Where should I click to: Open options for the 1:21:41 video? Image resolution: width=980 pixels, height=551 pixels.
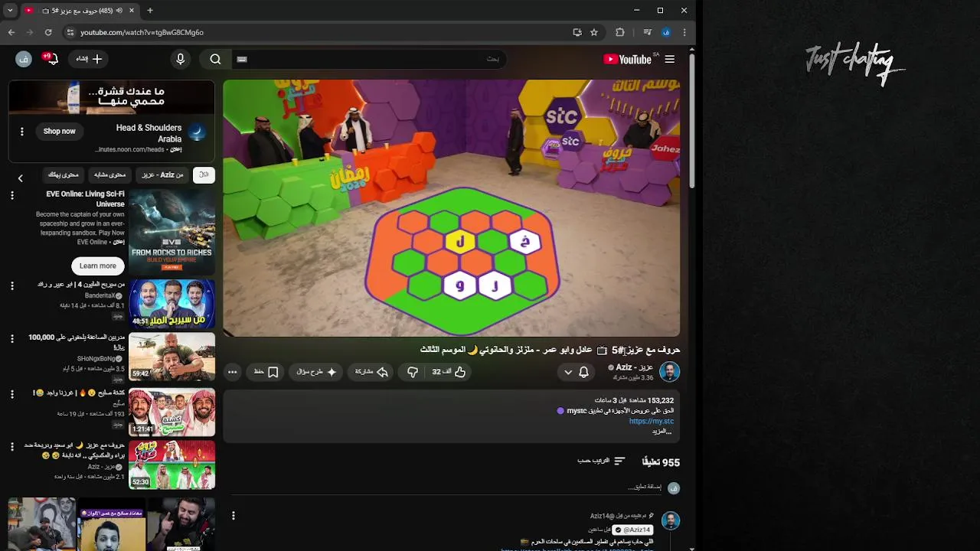(x=11, y=394)
